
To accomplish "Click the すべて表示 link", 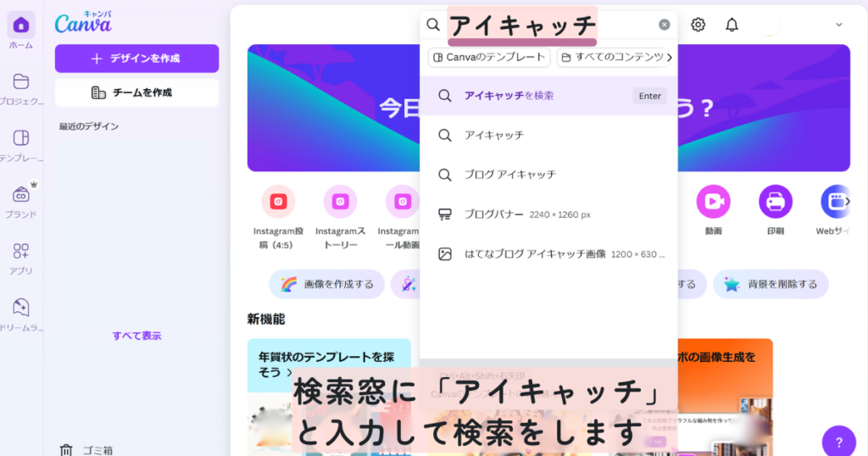I will coord(136,336).
